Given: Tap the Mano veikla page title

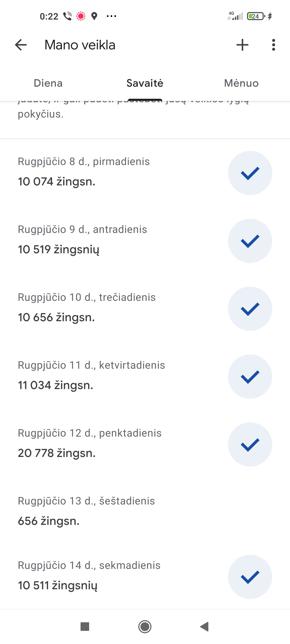Looking at the screenshot, I should point(80,45).
